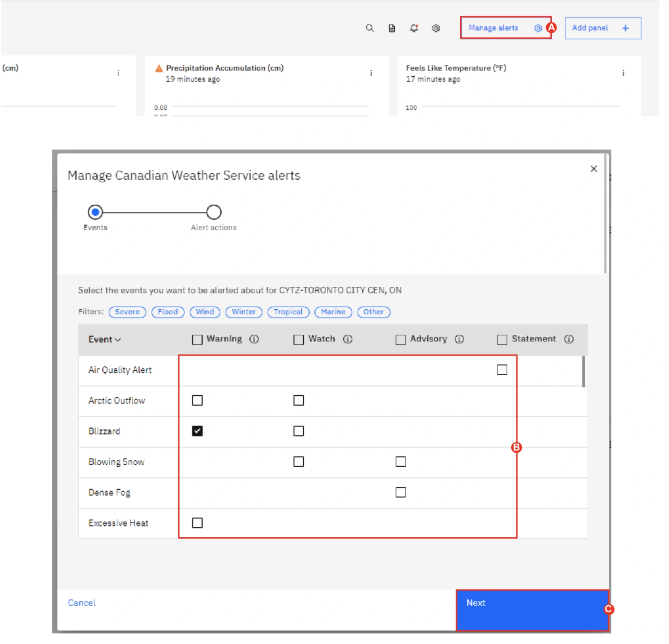Click the Feels Like Temperature (°F) panel title

click(x=456, y=68)
